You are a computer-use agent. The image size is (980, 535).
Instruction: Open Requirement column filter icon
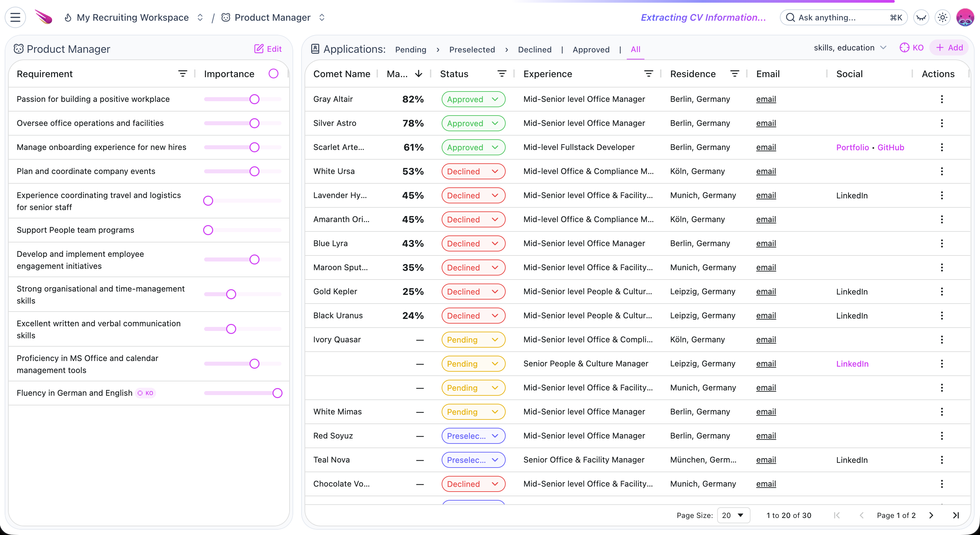coord(182,74)
